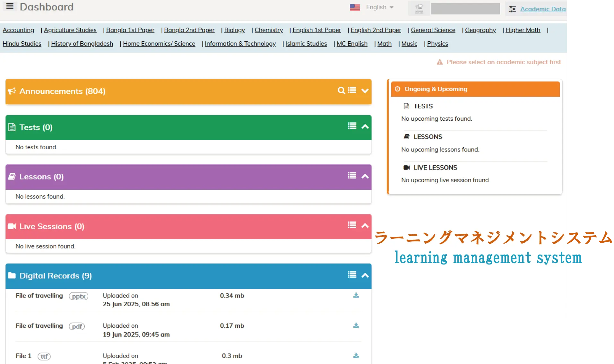614x364 pixels.
Task: Choose Higher Math subject
Action: [x=523, y=30]
